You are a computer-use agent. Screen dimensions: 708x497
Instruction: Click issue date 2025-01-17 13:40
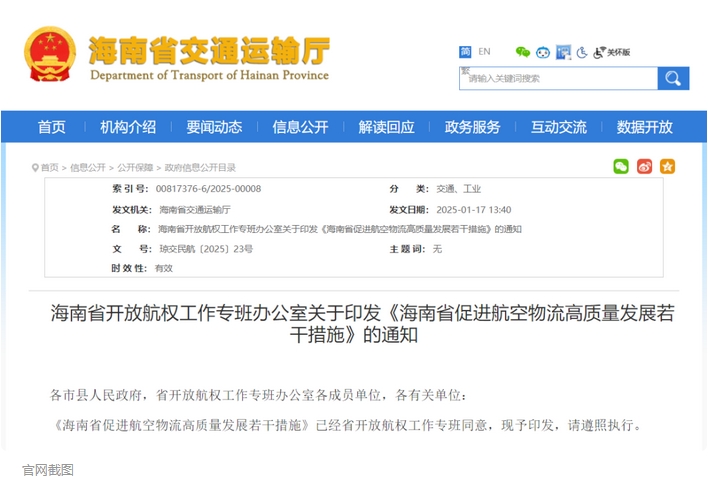point(474,209)
